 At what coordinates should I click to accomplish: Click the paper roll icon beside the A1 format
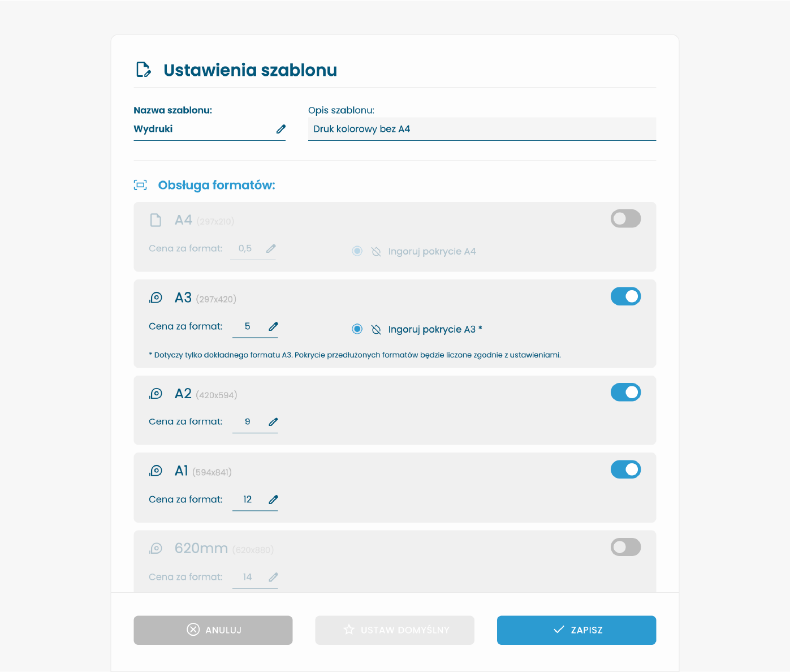(x=156, y=470)
